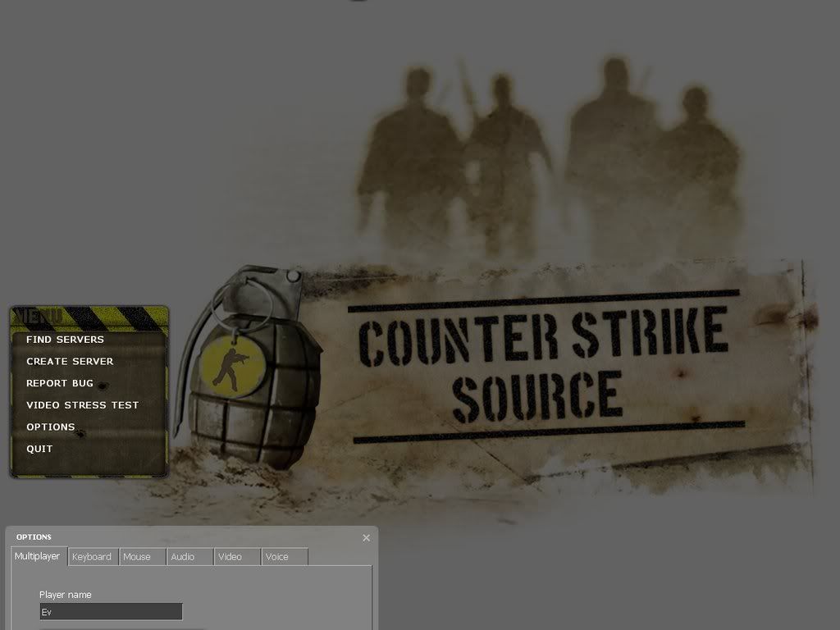The height and width of the screenshot is (630, 840).
Task: Switch to the Multiplayer tab
Action: (x=38, y=556)
